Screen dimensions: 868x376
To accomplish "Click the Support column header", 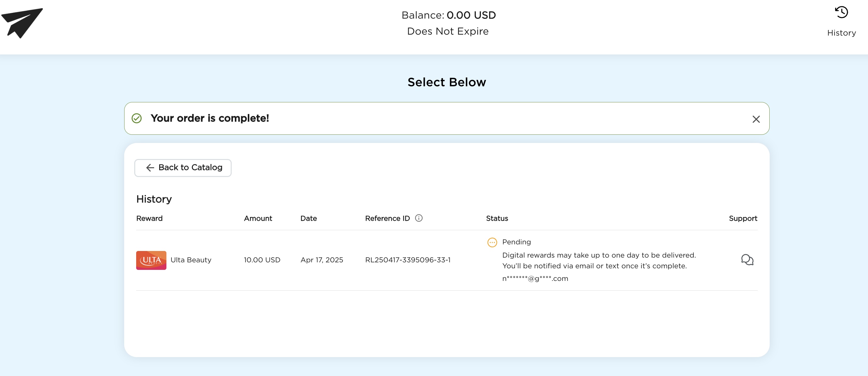I will [743, 219].
